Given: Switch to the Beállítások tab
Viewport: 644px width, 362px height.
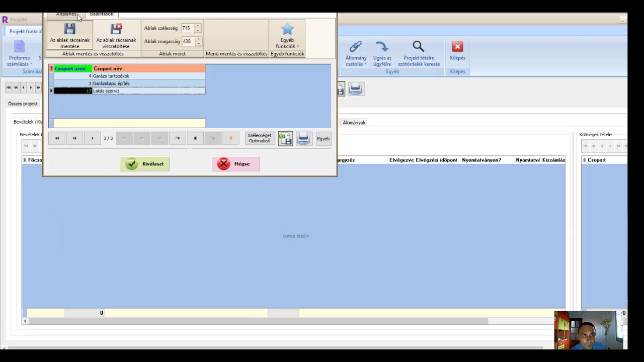Looking at the screenshot, I should pyautogui.click(x=102, y=14).
